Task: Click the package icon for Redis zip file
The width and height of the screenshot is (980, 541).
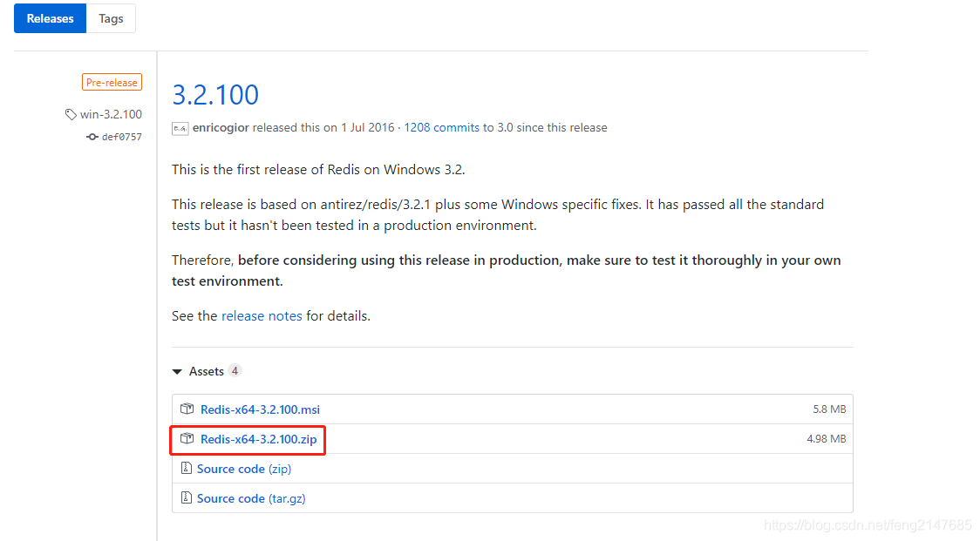Action: tap(187, 438)
